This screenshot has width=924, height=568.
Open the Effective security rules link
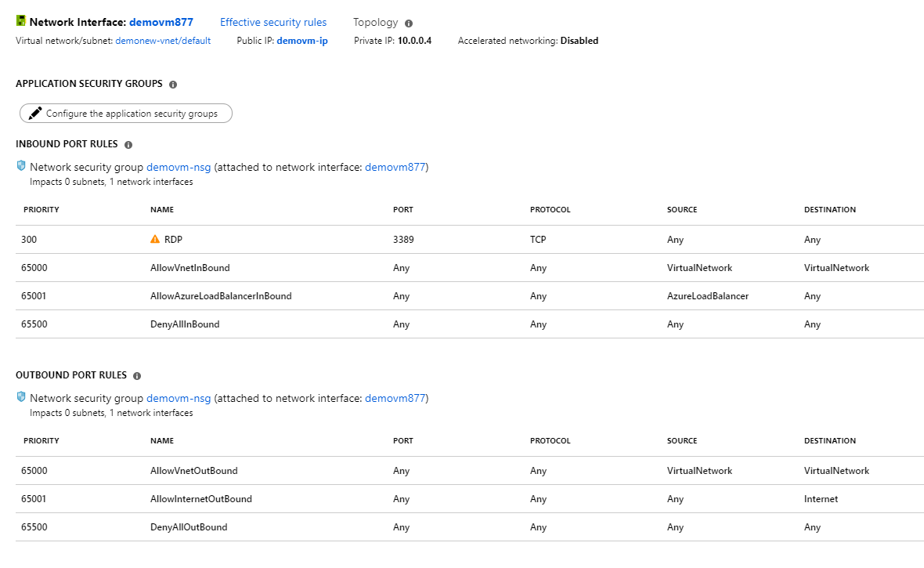pos(273,23)
